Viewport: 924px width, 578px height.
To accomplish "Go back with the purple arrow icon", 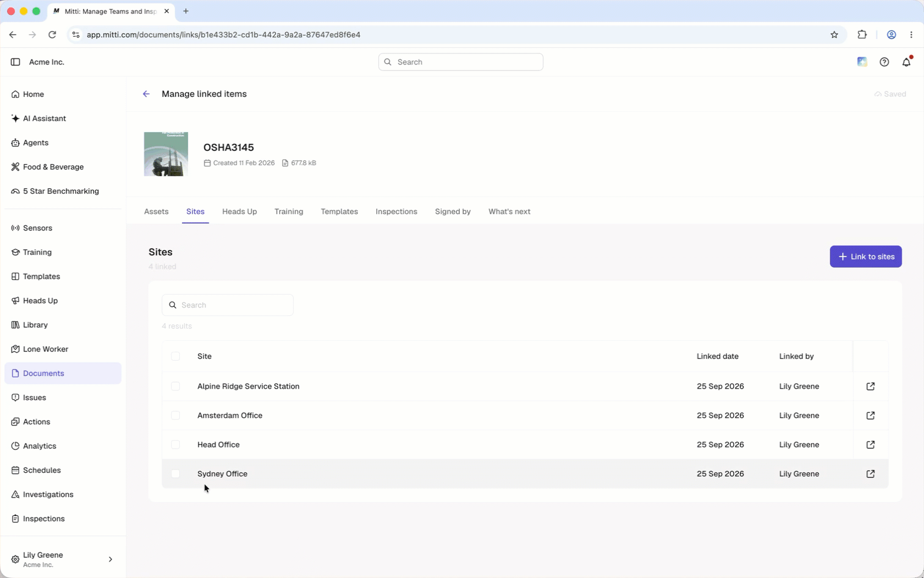I will coord(146,94).
